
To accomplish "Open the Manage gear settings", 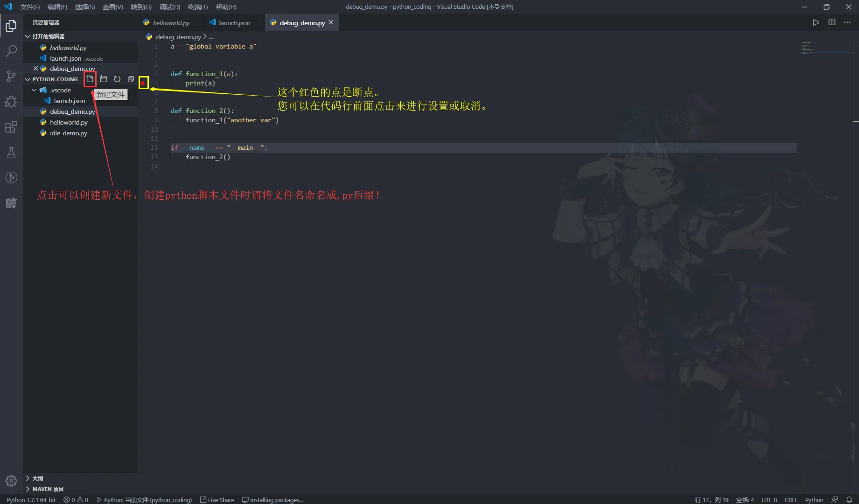I will [x=11, y=481].
